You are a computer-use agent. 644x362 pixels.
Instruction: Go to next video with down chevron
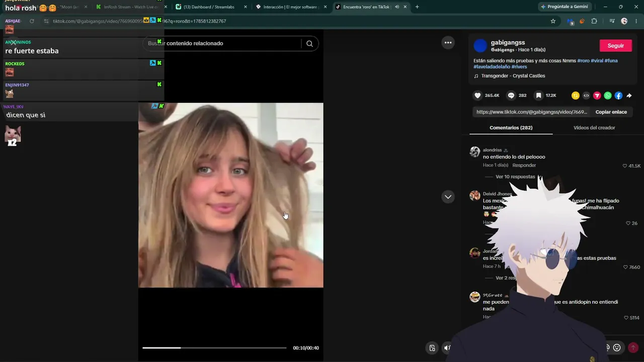[x=448, y=197]
